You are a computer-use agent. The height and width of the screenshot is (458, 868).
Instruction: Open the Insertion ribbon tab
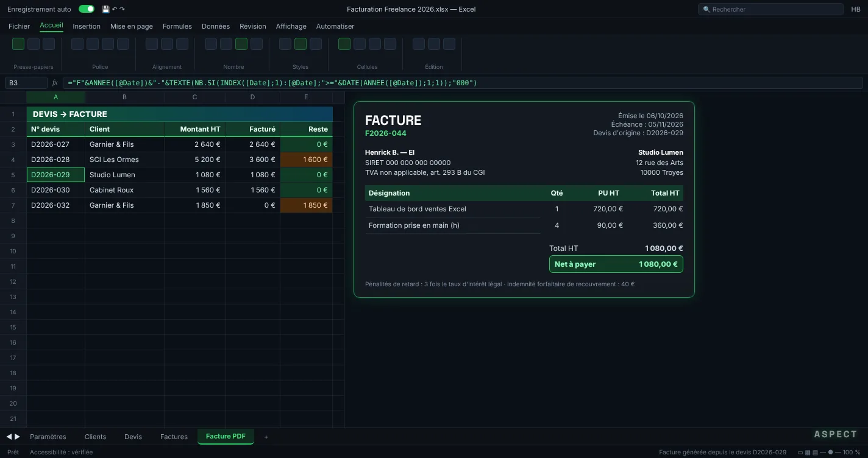(87, 26)
